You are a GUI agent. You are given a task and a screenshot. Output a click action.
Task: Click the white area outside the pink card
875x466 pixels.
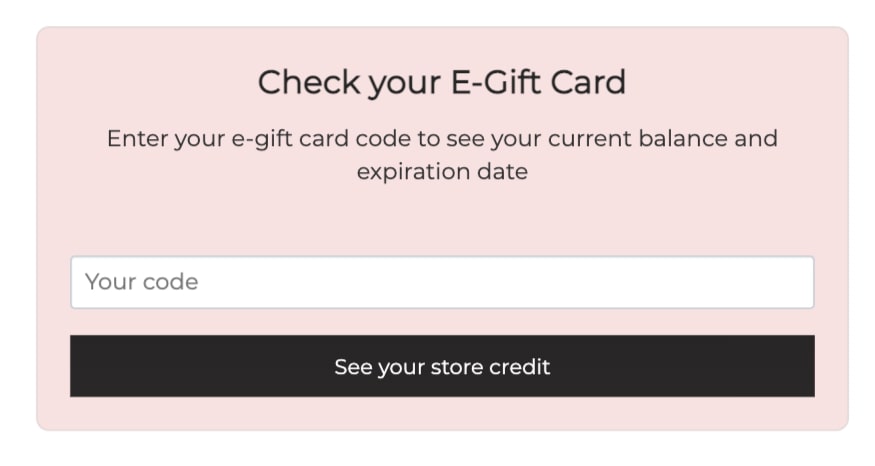pyautogui.click(x=441, y=450)
